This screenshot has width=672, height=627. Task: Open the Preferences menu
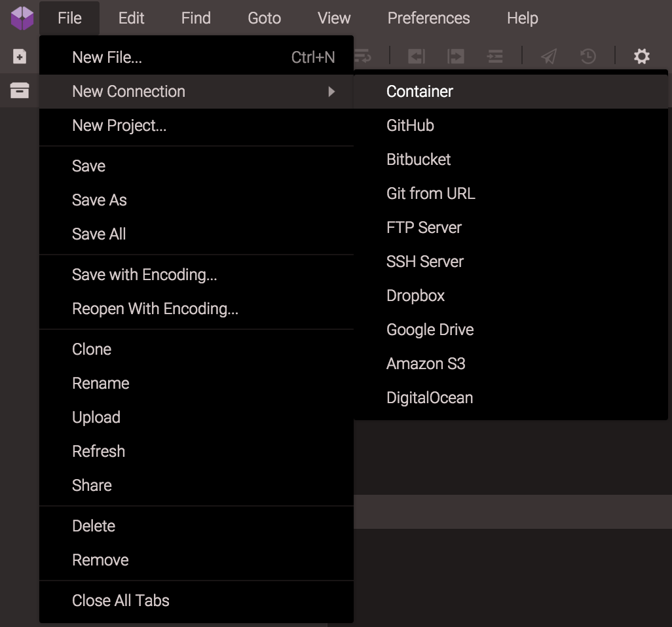428,18
